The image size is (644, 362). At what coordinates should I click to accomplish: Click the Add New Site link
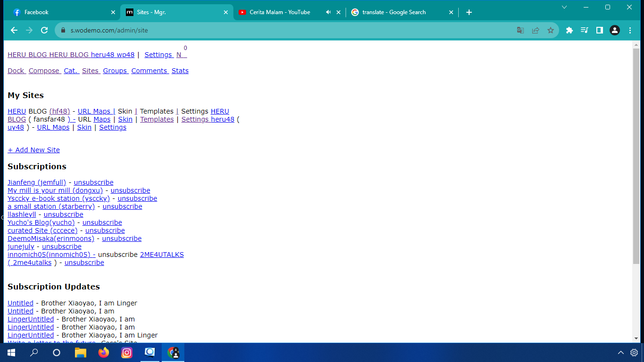point(33,150)
